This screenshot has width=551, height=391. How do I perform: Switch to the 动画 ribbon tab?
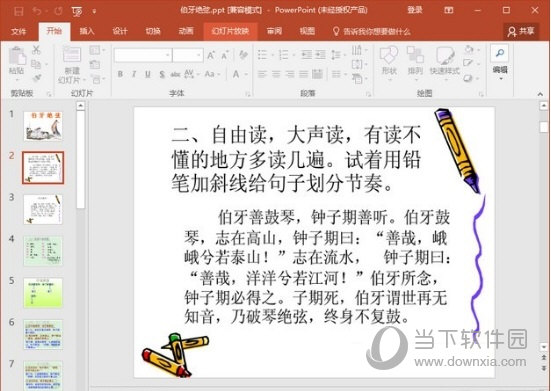point(186,31)
